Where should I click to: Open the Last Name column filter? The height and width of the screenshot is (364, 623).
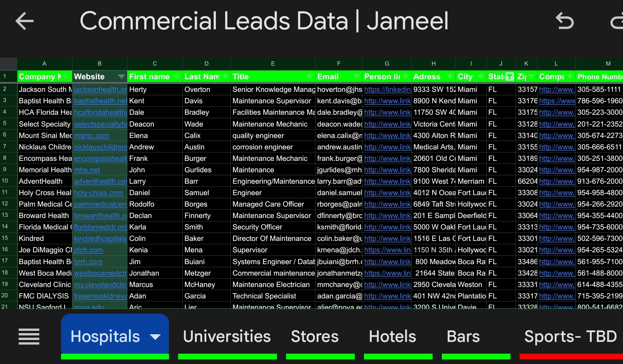click(225, 77)
